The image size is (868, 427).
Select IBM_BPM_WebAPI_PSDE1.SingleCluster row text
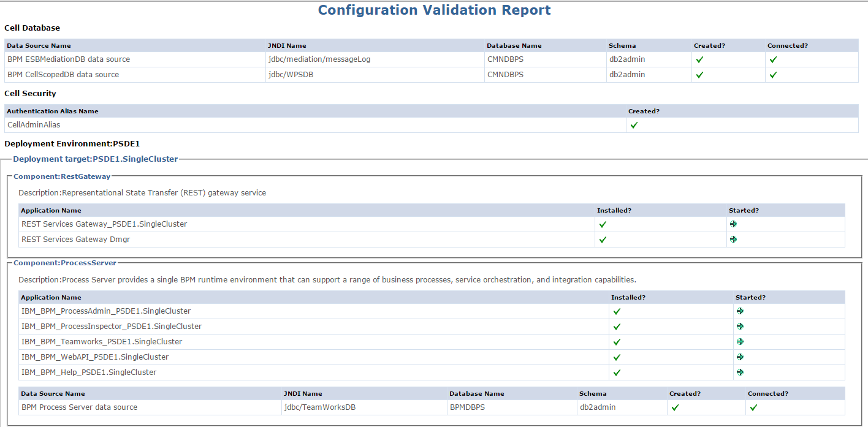95,357
